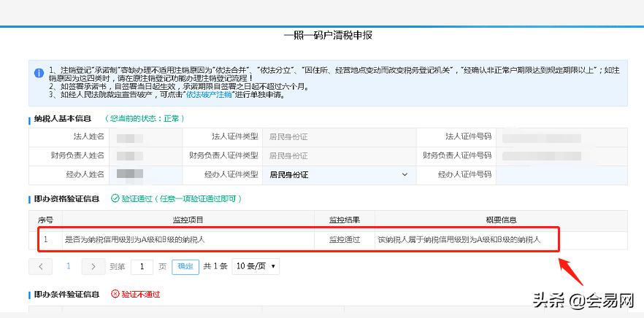
Task: Click the 监控结果 column header
Action: coord(345,220)
